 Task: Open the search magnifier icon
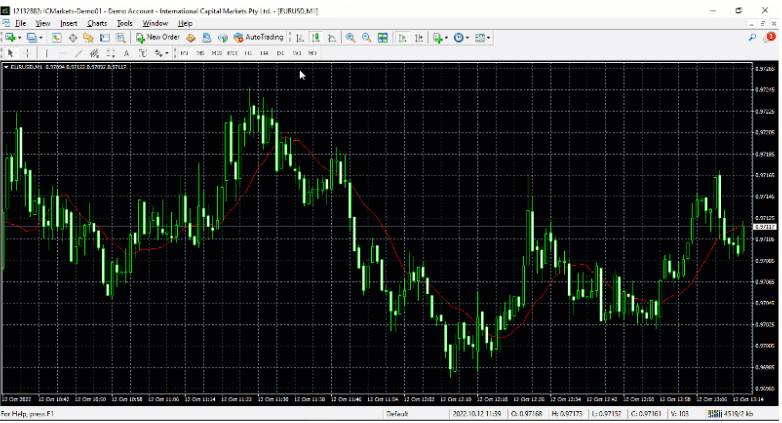click(752, 37)
